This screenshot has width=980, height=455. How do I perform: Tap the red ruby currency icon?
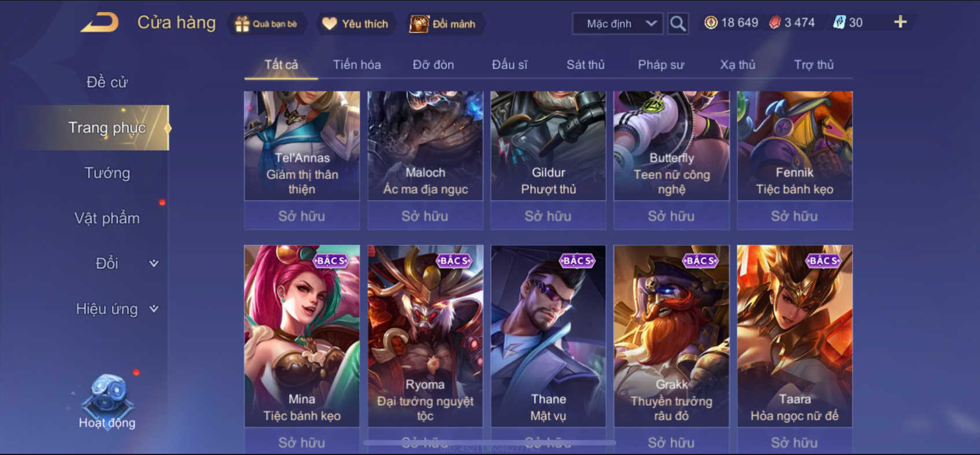tap(775, 23)
